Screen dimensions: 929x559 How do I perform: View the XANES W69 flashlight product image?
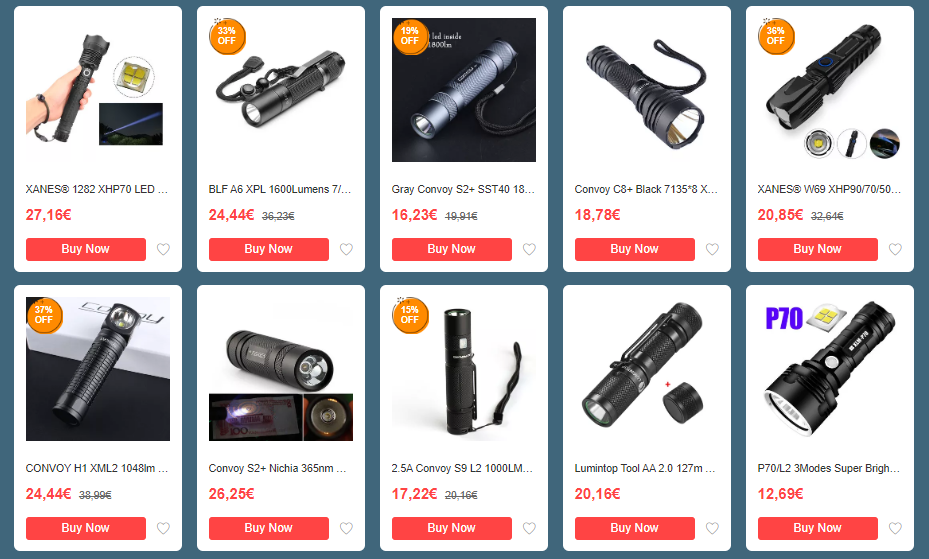(830, 90)
